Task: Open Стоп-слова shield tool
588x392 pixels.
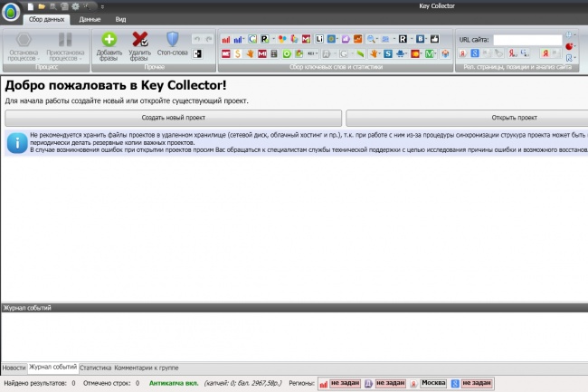Action: pos(173,44)
